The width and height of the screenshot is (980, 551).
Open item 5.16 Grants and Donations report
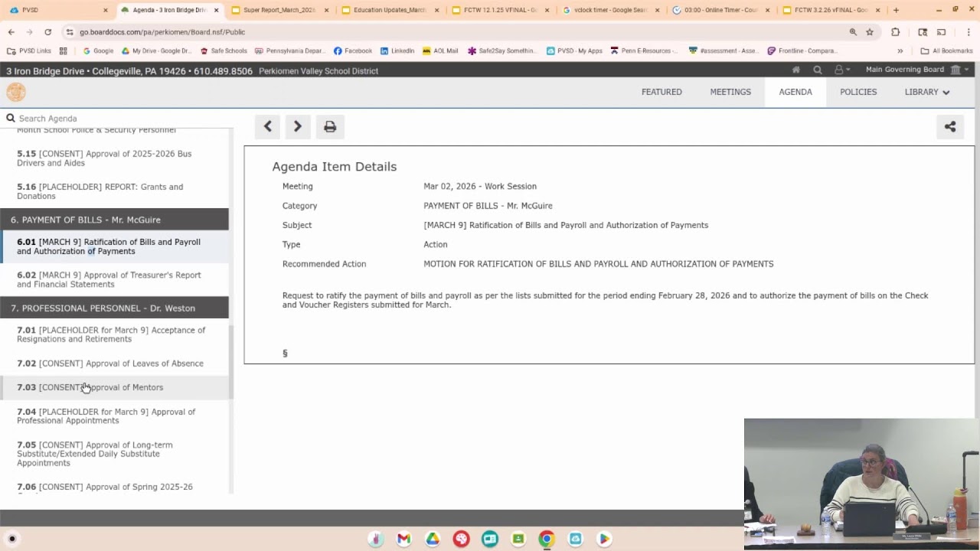(114, 191)
